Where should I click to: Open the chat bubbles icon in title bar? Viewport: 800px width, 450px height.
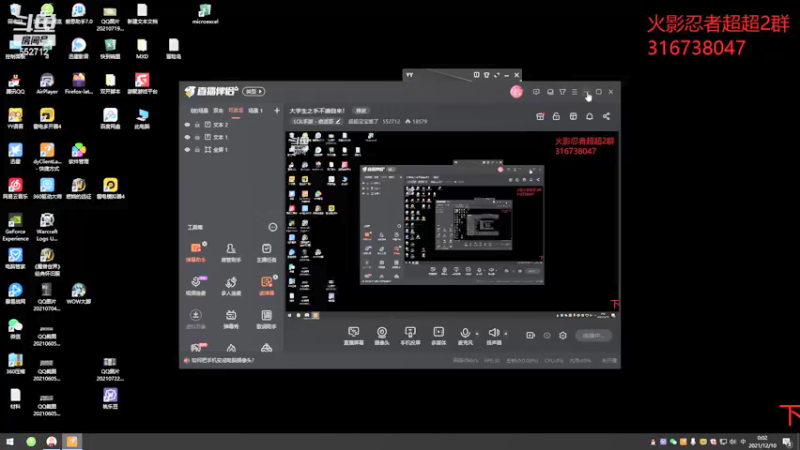[x=550, y=92]
